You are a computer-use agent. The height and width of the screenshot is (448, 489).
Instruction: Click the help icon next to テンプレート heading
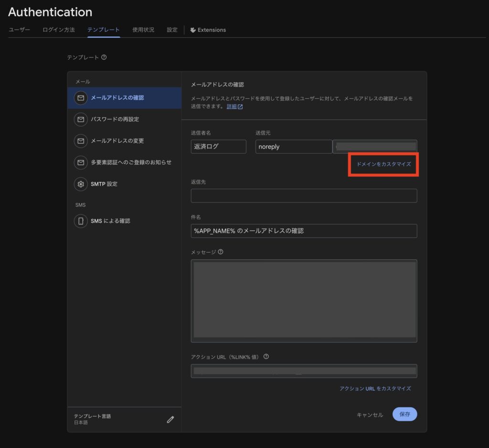click(x=104, y=57)
